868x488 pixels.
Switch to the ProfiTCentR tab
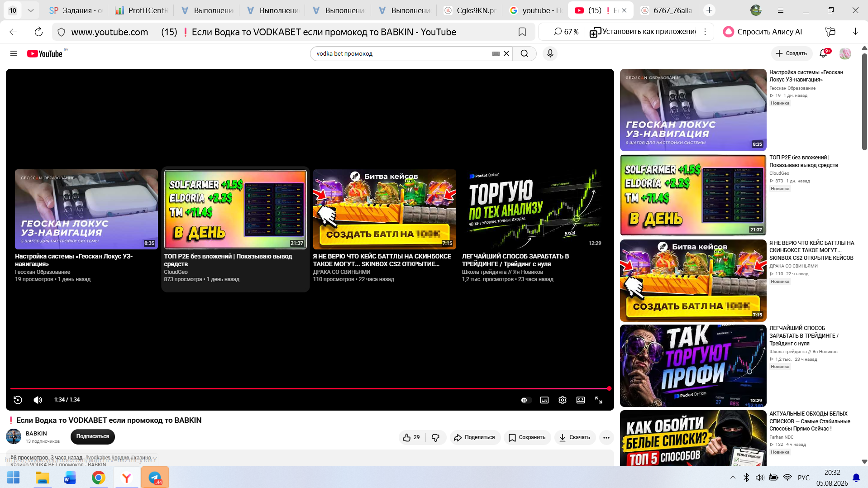coord(142,10)
